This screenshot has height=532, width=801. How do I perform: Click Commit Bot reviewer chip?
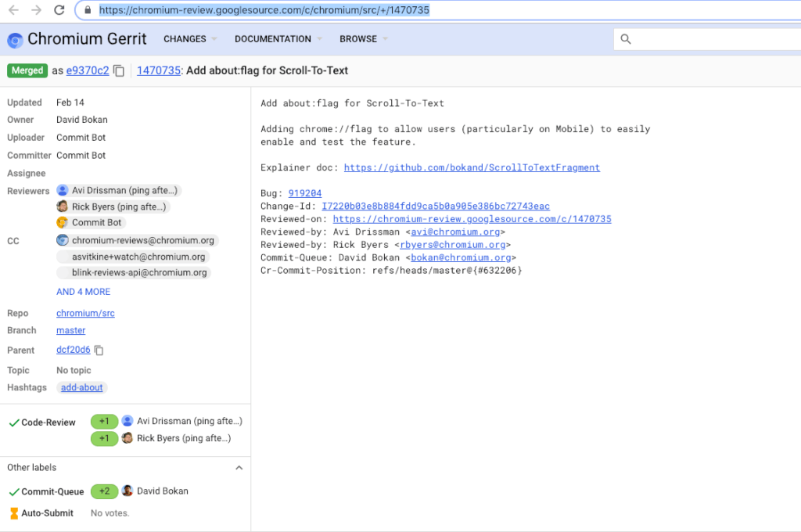pos(91,222)
